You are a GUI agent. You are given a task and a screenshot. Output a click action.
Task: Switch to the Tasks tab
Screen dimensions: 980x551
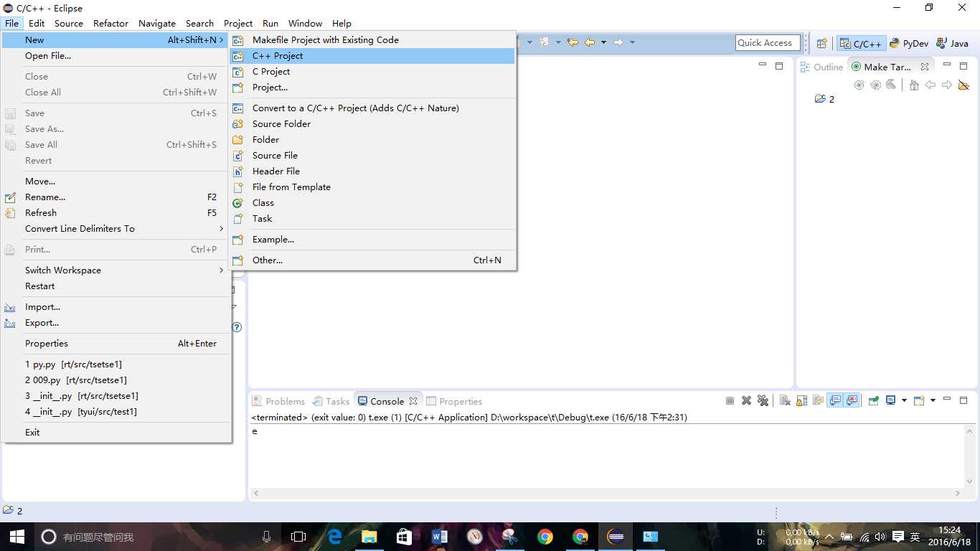331,402
